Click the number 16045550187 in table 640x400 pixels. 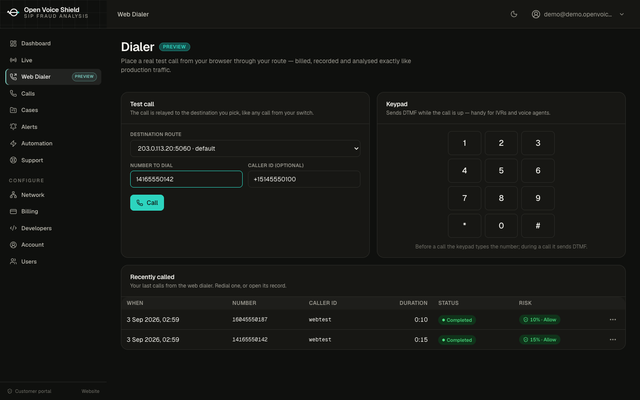tap(250, 320)
